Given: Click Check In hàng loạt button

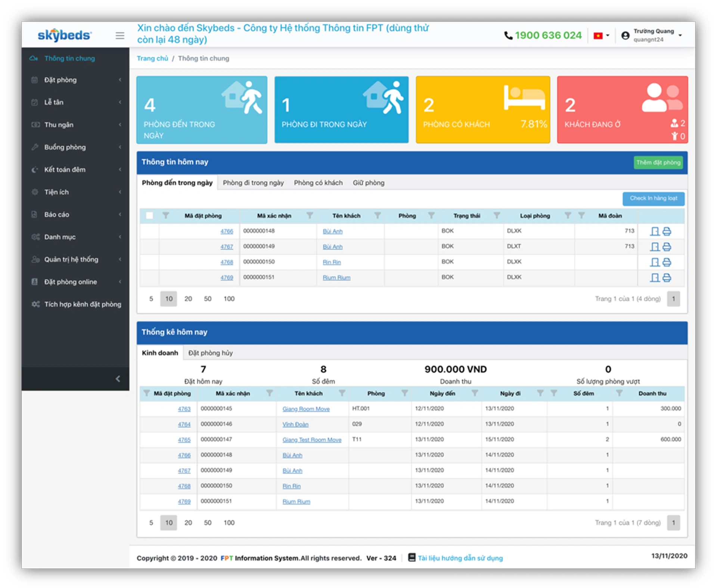Looking at the screenshot, I should (653, 198).
